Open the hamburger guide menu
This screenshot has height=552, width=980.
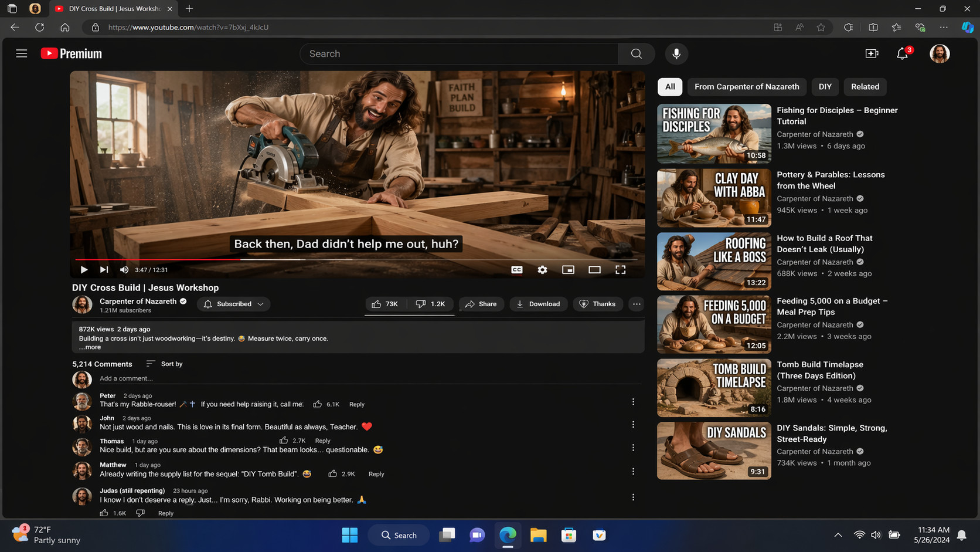pos(22,54)
